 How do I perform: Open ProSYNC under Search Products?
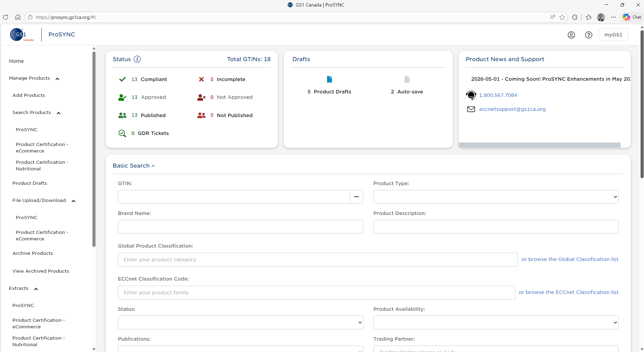[x=26, y=130]
